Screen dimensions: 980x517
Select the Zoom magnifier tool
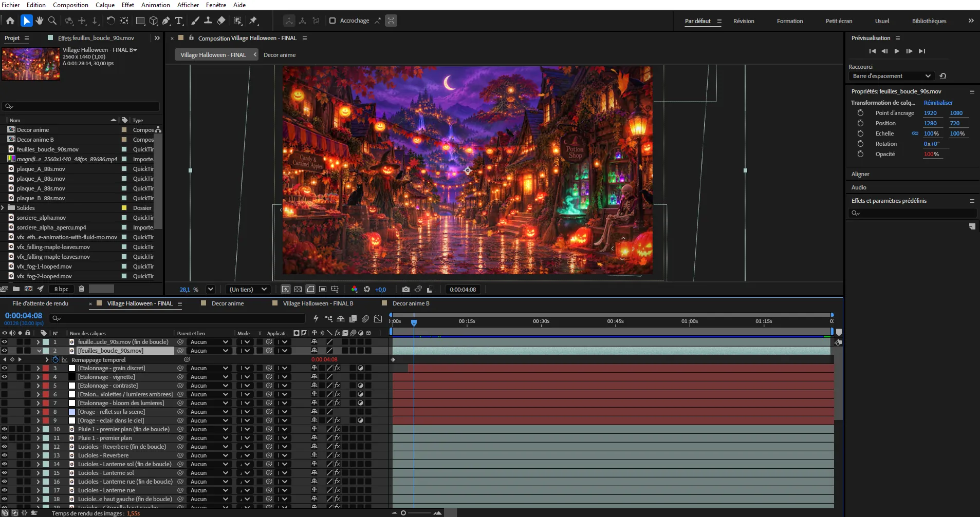[x=52, y=21]
